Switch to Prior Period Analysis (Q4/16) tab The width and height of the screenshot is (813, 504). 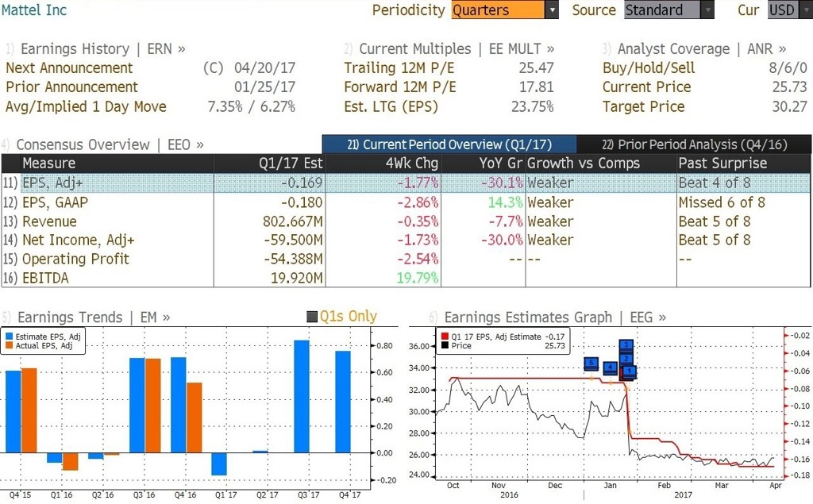point(694,144)
